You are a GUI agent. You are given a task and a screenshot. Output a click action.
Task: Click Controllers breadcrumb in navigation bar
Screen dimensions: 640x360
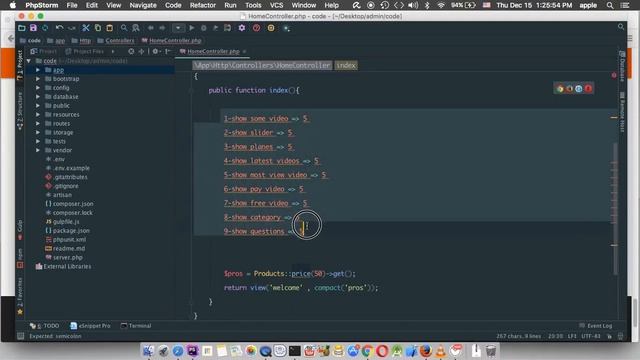point(116,40)
